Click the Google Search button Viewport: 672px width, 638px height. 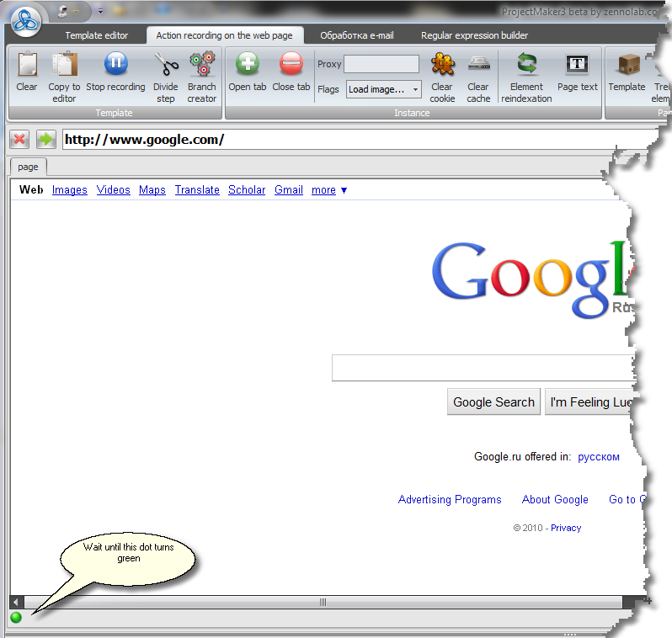click(493, 402)
